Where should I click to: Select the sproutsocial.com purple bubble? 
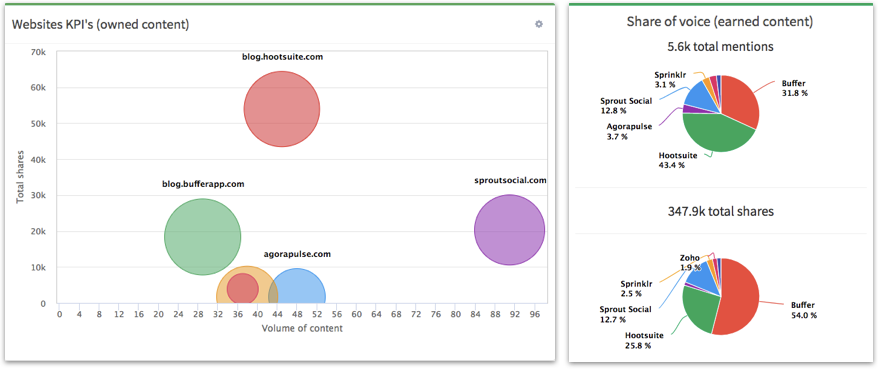(x=509, y=230)
